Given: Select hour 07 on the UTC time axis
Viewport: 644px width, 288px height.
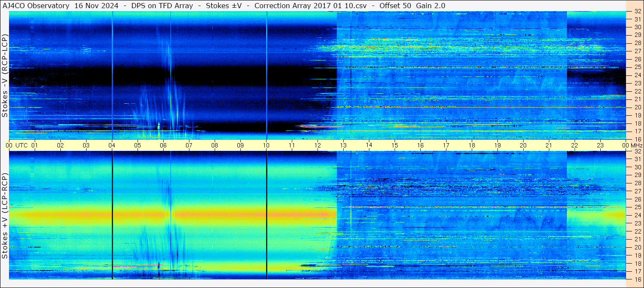Looking at the screenshot, I should pos(189,145).
